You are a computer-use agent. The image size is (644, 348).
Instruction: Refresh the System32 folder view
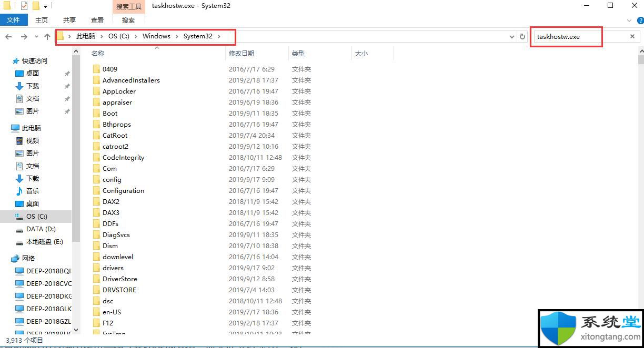coord(522,37)
